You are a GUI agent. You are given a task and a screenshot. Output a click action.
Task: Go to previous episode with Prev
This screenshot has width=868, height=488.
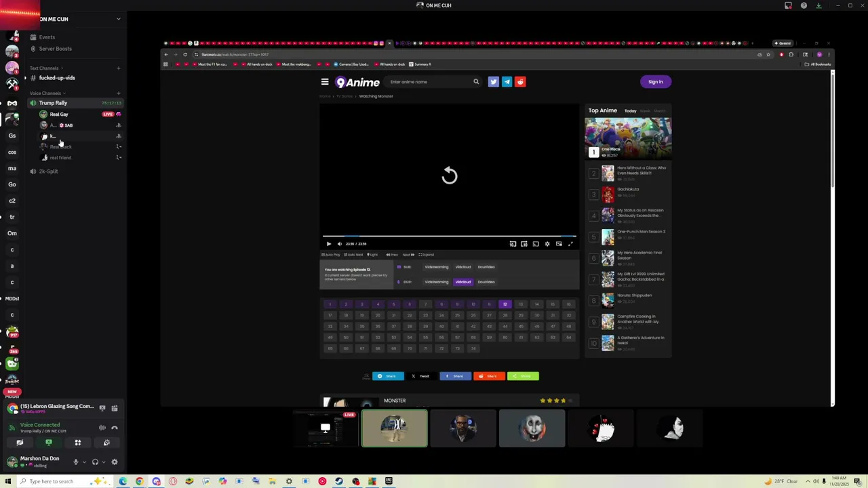click(393, 255)
